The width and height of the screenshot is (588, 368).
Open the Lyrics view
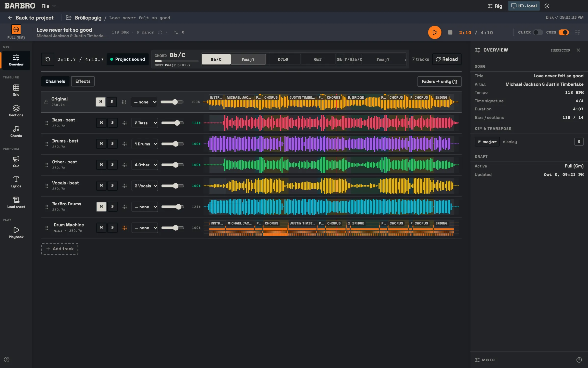point(16,182)
